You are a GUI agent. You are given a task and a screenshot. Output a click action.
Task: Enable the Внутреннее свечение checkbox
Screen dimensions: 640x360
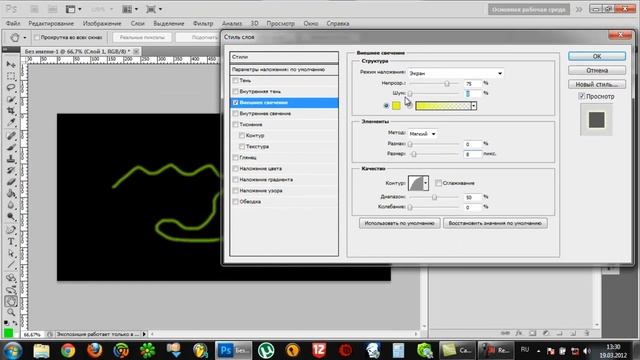(x=236, y=113)
